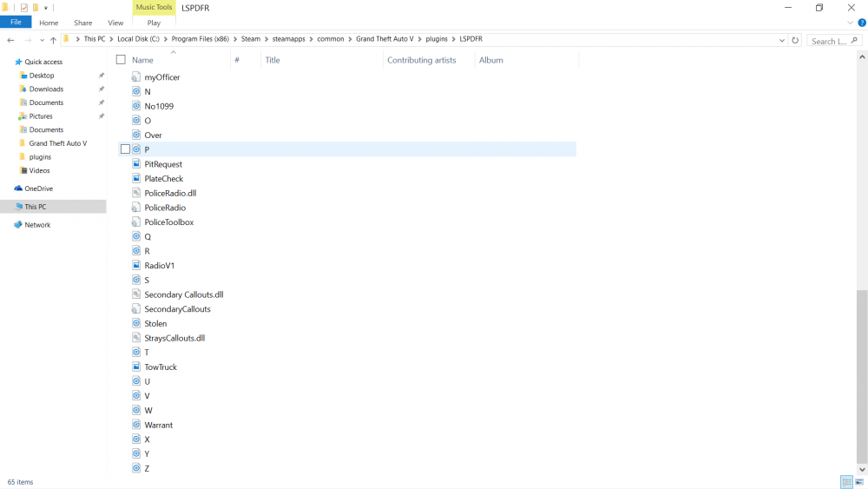Viewport: 868px width, 489px height.
Task: Switch to details view layout
Action: (x=846, y=482)
